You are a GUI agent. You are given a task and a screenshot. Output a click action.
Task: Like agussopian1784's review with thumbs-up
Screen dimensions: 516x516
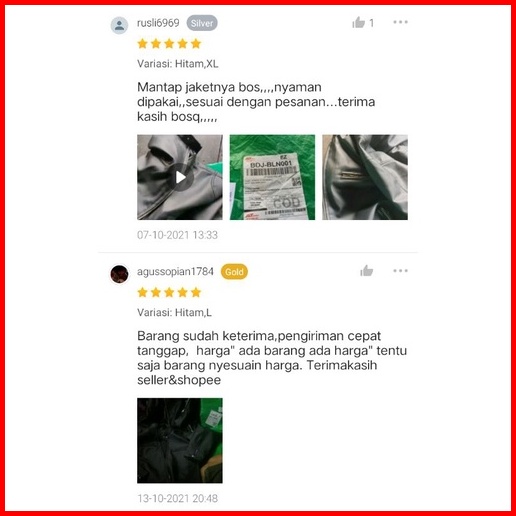click(x=366, y=271)
